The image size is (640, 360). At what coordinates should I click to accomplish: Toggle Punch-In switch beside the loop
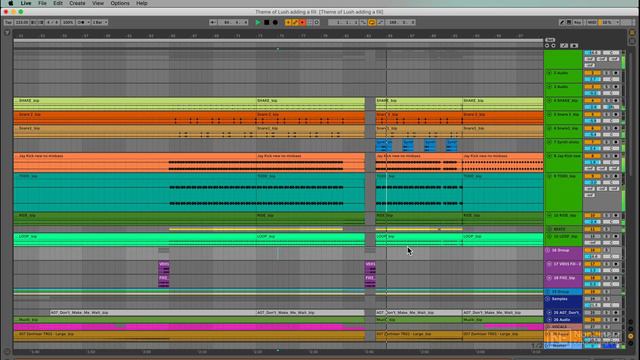pyautogui.click(x=363, y=22)
